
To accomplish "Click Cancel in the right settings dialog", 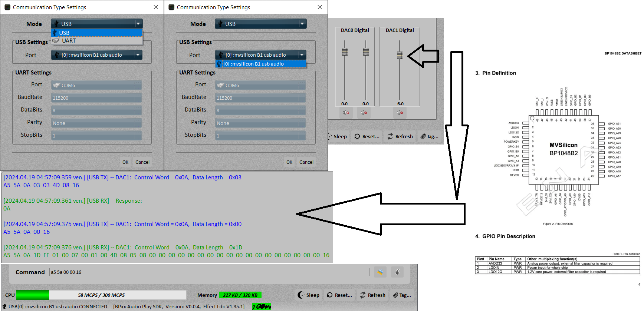I will pyautogui.click(x=306, y=162).
